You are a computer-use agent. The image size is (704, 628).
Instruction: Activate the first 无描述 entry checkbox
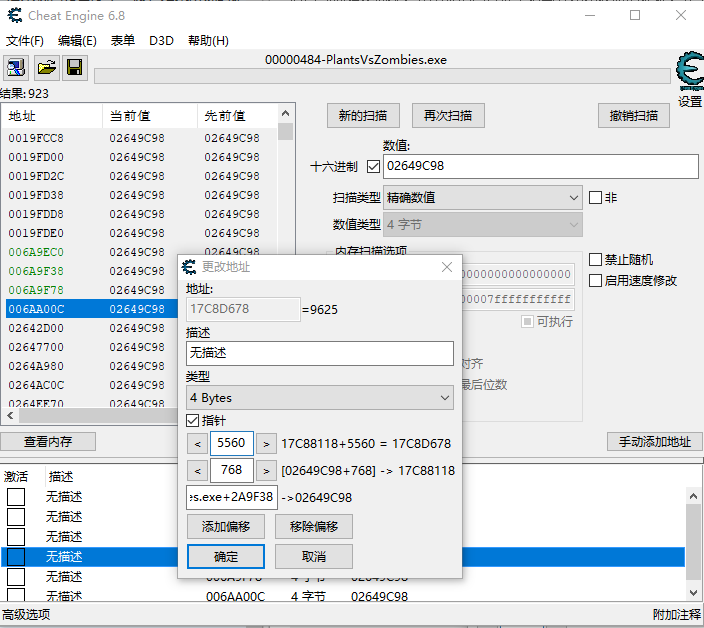click(16, 497)
